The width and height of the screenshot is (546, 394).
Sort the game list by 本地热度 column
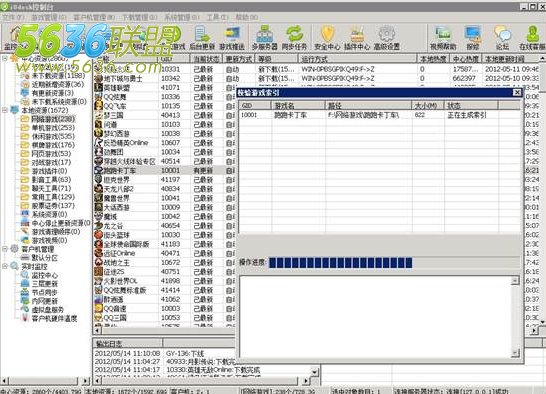click(x=433, y=59)
